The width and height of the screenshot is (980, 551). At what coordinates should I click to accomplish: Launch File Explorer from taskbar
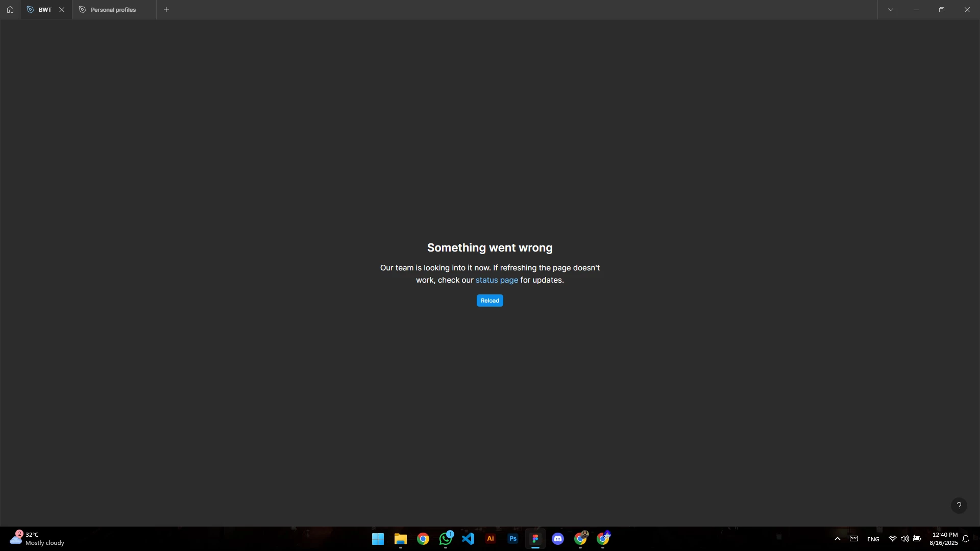400,539
